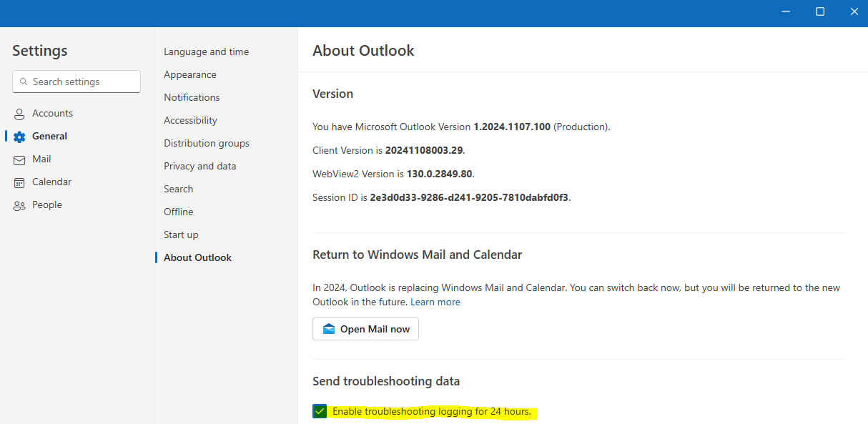Select the About Outlook page
Screen dimensions: 868x424
pyautogui.click(x=197, y=257)
